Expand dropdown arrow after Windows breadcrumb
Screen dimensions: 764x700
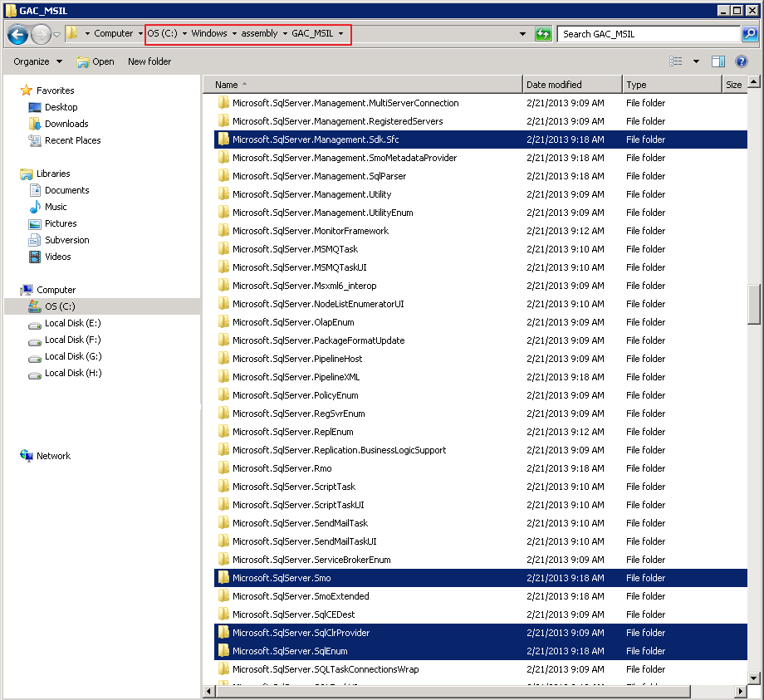tap(234, 33)
